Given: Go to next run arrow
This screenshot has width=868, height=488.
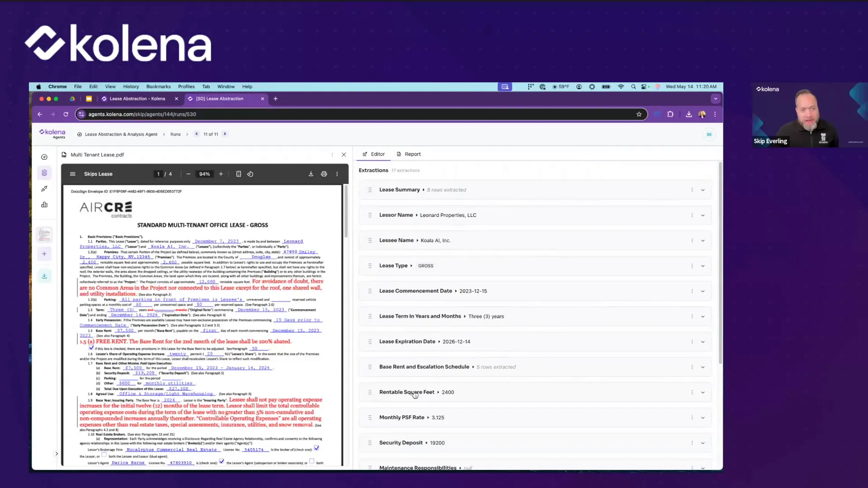Looking at the screenshot, I should 225,134.
